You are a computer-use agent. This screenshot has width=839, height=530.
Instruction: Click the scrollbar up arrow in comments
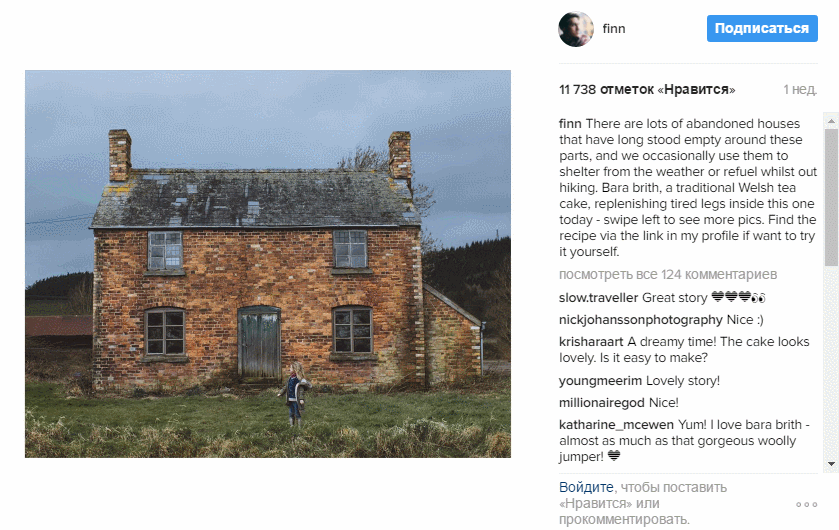click(x=831, y=121)
